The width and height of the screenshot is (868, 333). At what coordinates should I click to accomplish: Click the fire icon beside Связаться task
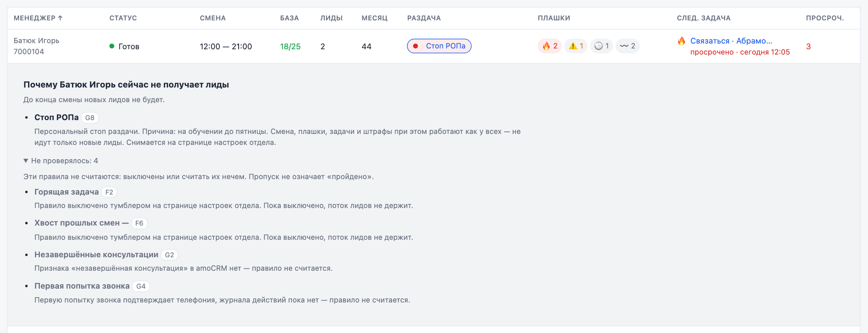click(x=681, y=41)
